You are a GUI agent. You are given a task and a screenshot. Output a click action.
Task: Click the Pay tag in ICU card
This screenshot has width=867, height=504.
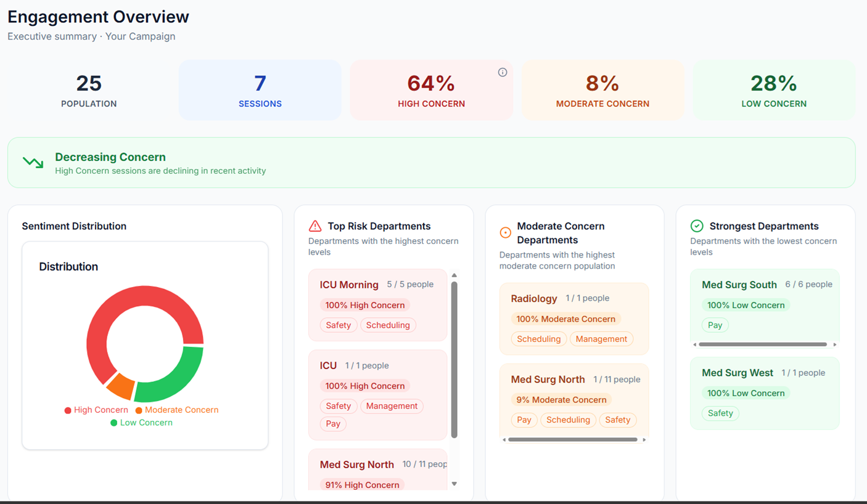333,424
